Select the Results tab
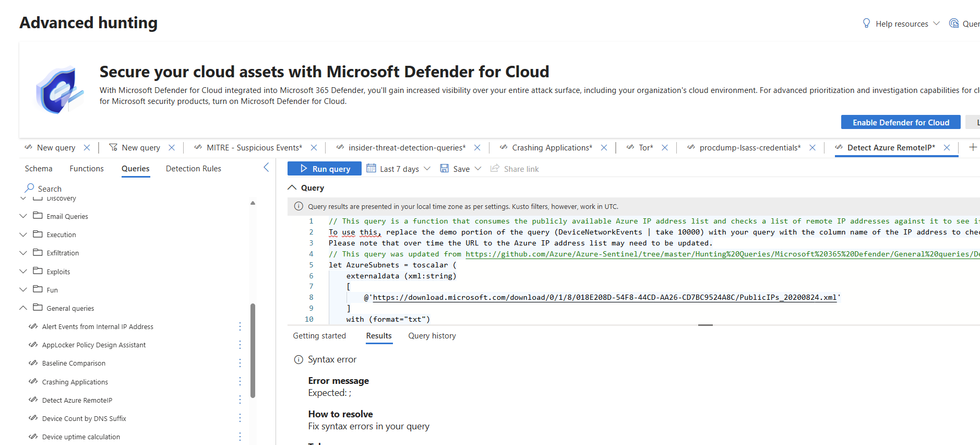 click(x=379, y=336)
